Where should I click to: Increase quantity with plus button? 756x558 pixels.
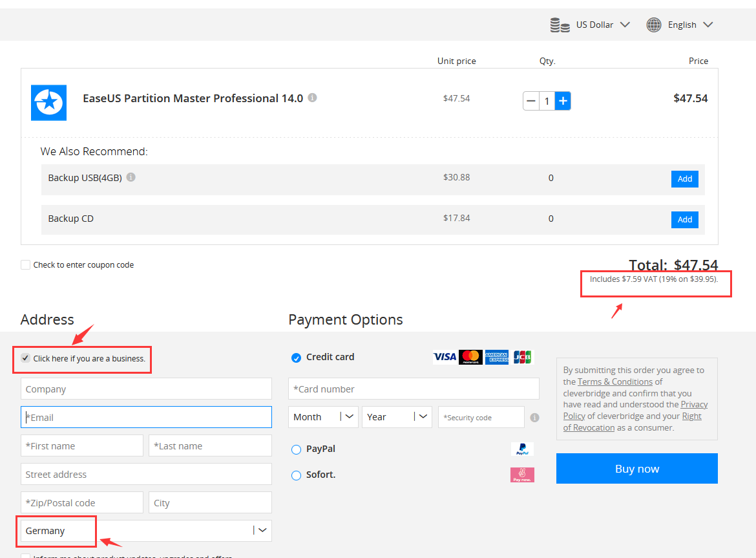click(x=563, y=101)
